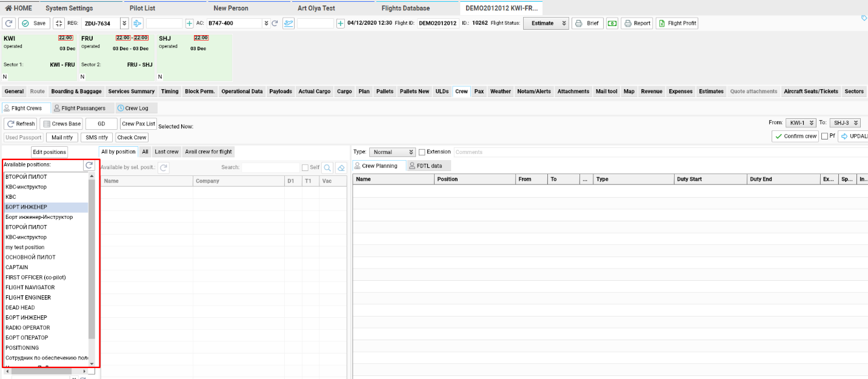This screenshot has height=379, width=868.
Task: Click the airplane icon next to REG
Action: tap(137, 23)
